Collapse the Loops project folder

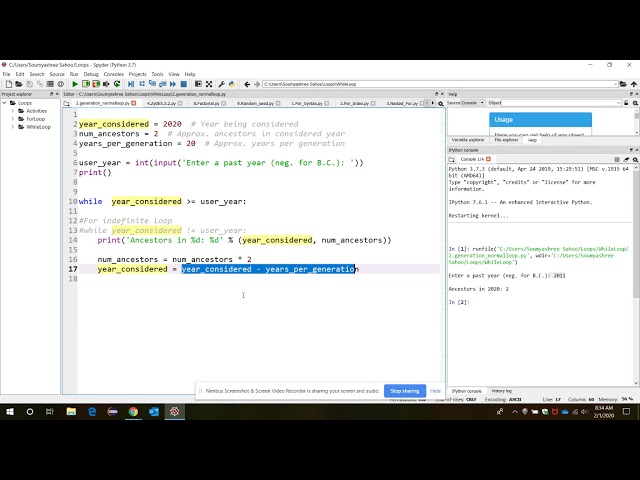pos(4,103)
